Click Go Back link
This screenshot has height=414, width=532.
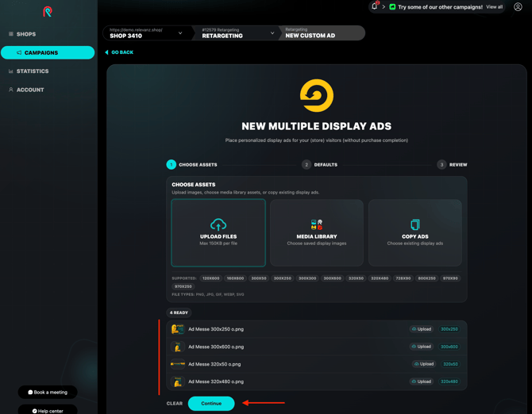click(x=119, y=52)
